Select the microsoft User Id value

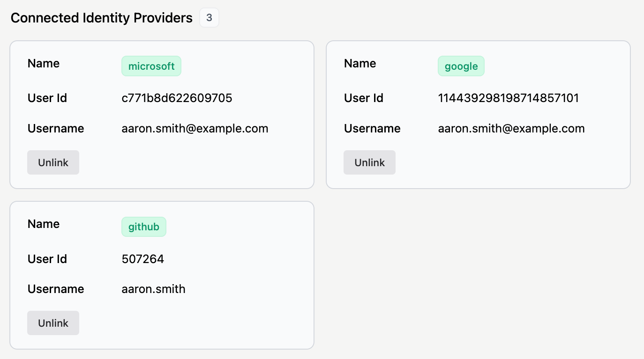pos(177,98)
